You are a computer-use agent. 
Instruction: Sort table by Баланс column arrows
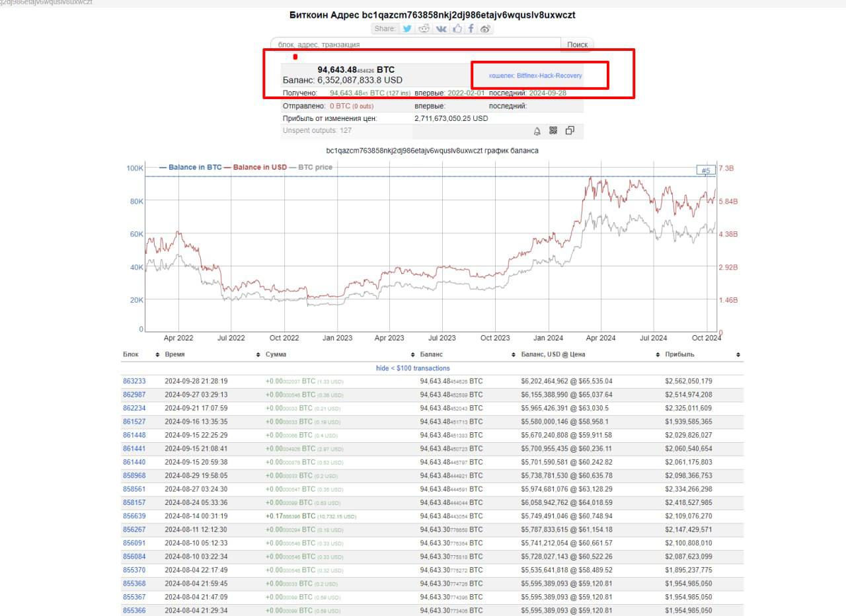(514, 355)
